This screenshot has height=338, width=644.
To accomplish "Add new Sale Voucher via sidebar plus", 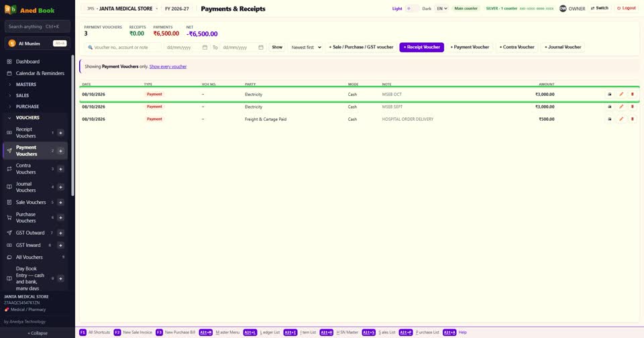I will coord(61,203).
